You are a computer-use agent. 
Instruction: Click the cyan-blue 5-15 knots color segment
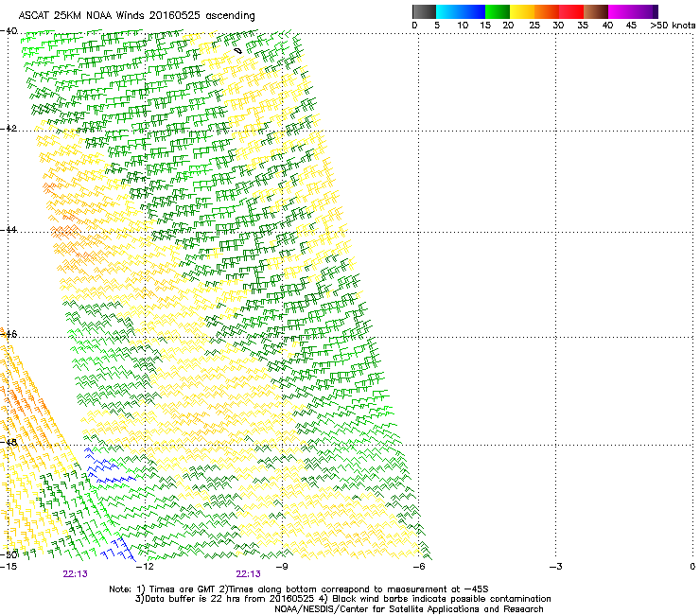[461, 11]
